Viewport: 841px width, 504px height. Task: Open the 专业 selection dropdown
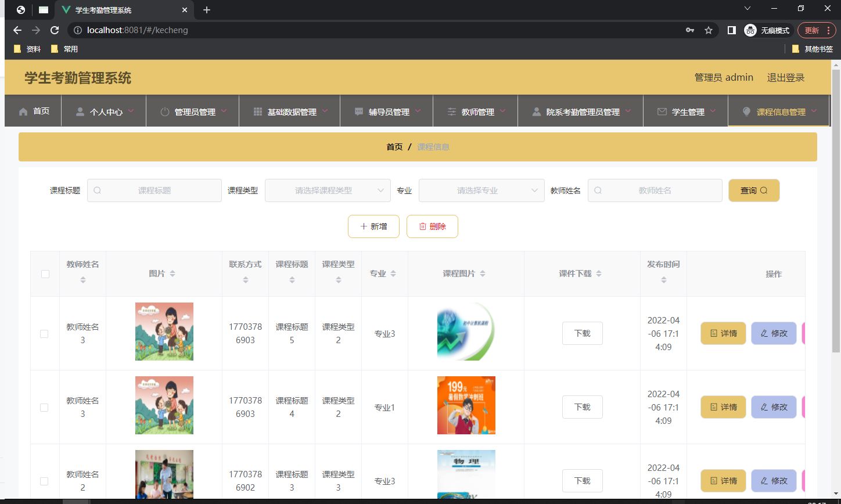pos(481,190)
